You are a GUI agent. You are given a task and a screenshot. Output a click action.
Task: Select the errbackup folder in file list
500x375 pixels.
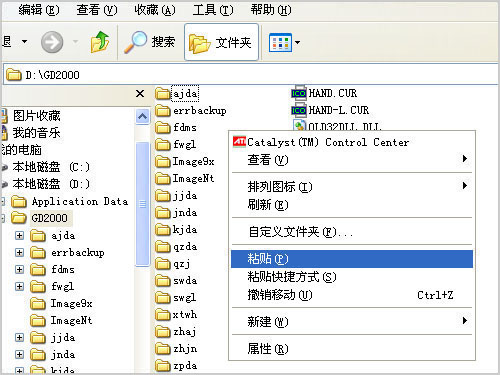click(x=191, y=110)
